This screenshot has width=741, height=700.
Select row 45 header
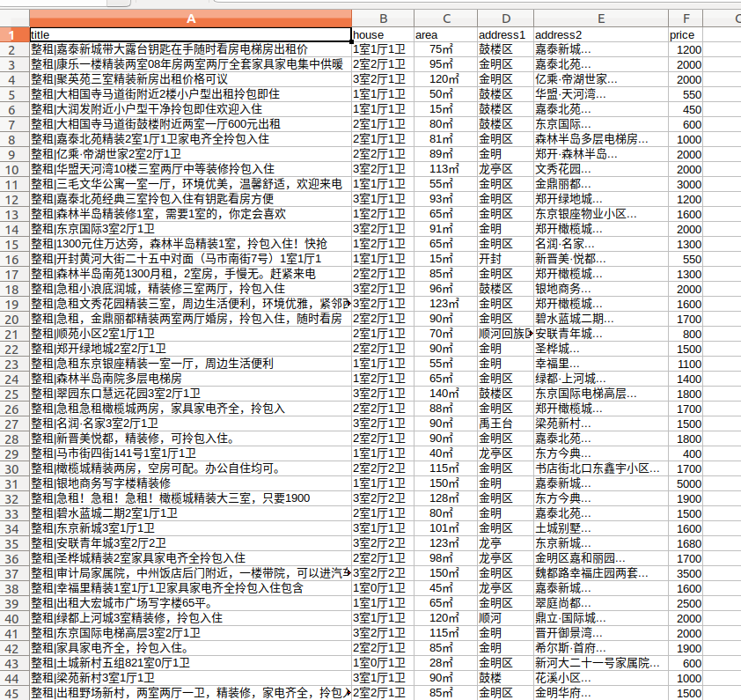click(15, 693)
